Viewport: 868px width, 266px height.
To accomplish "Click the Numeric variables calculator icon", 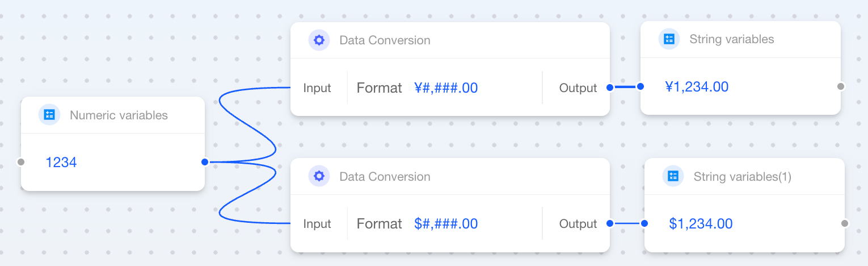I will pyautogui.click(x=49, y=115).
